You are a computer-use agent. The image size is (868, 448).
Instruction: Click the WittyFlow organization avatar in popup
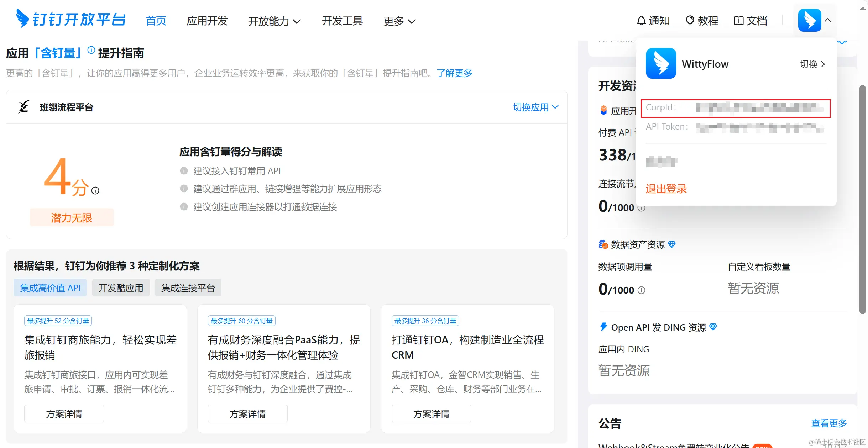tap(661, 64)
